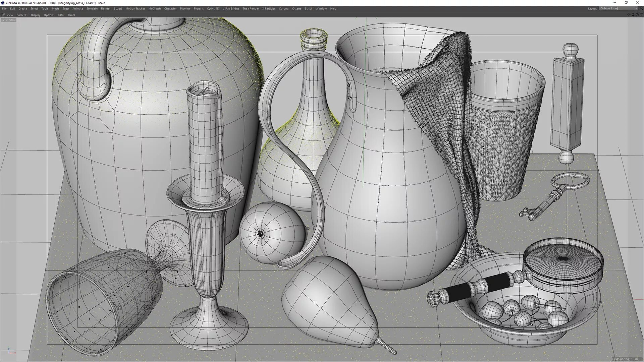Open the viewport Panel menu
Viewport: 644px width, 362px height.
pos(71,15)
